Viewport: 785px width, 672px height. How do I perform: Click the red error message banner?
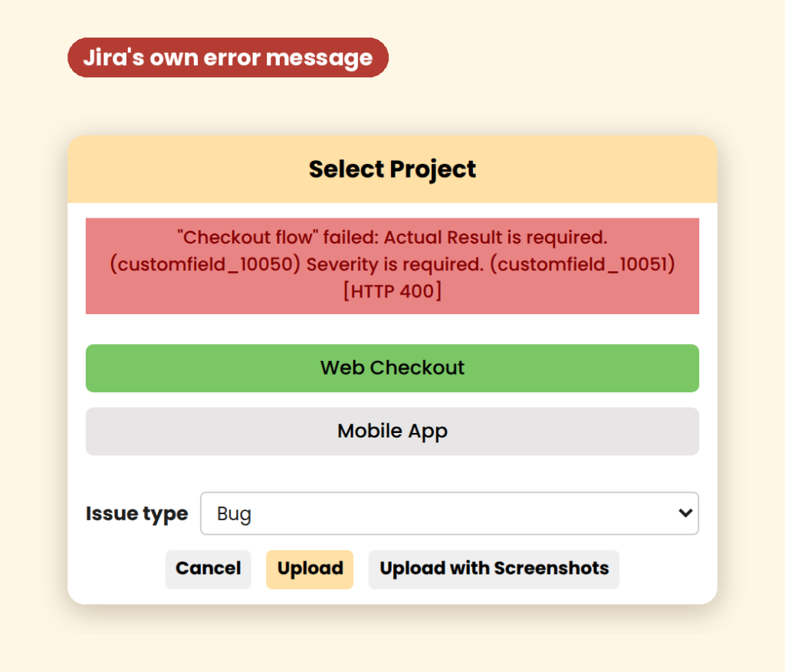tap(392, 266)
